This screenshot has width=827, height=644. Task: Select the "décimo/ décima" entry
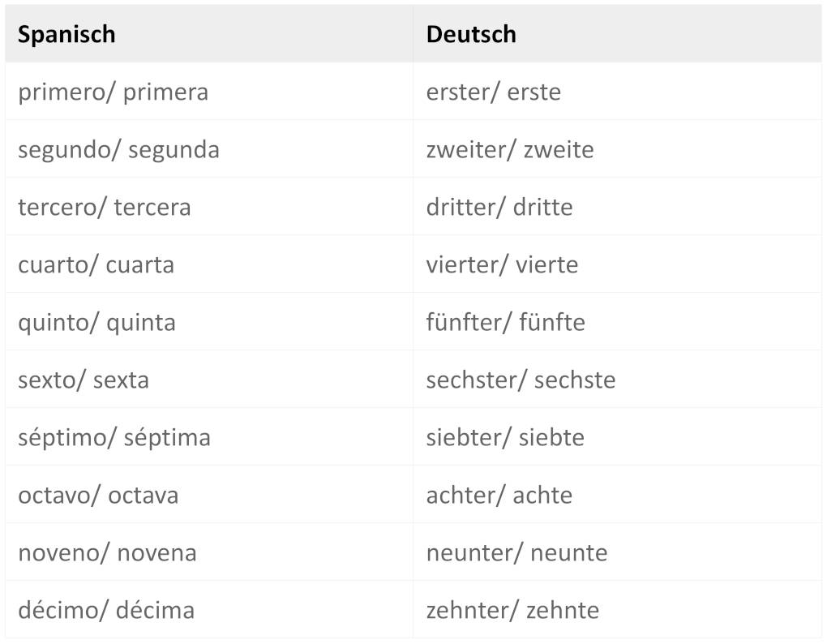pos(106,610)
